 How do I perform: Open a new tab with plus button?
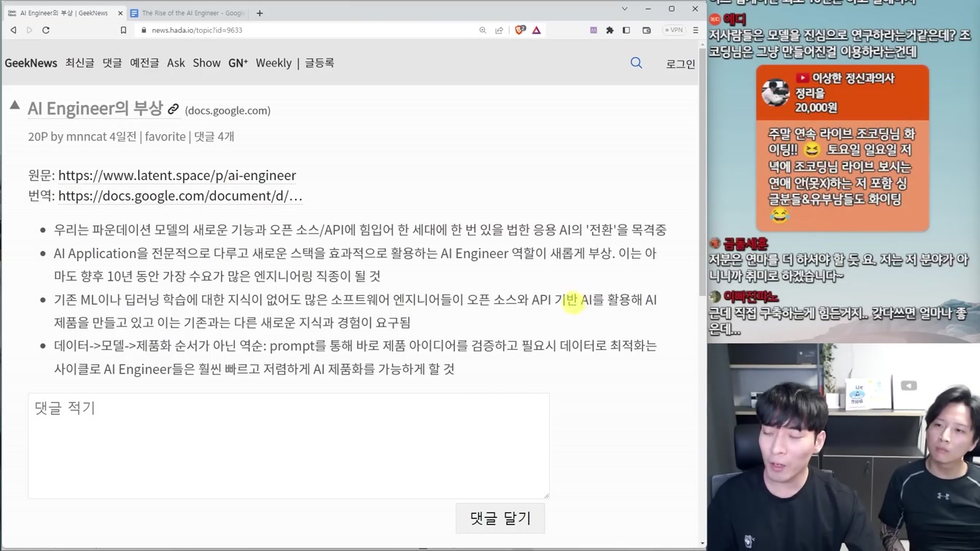click(260, 13)
